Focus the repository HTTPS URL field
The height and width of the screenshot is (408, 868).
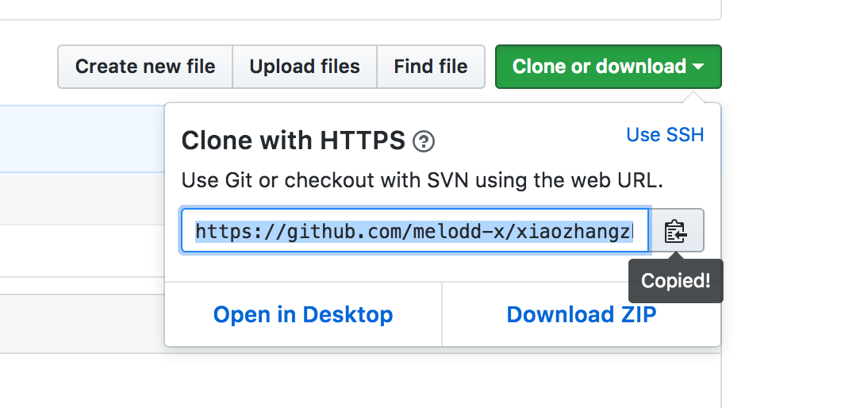pyautogui.click(x=414, y=231)
